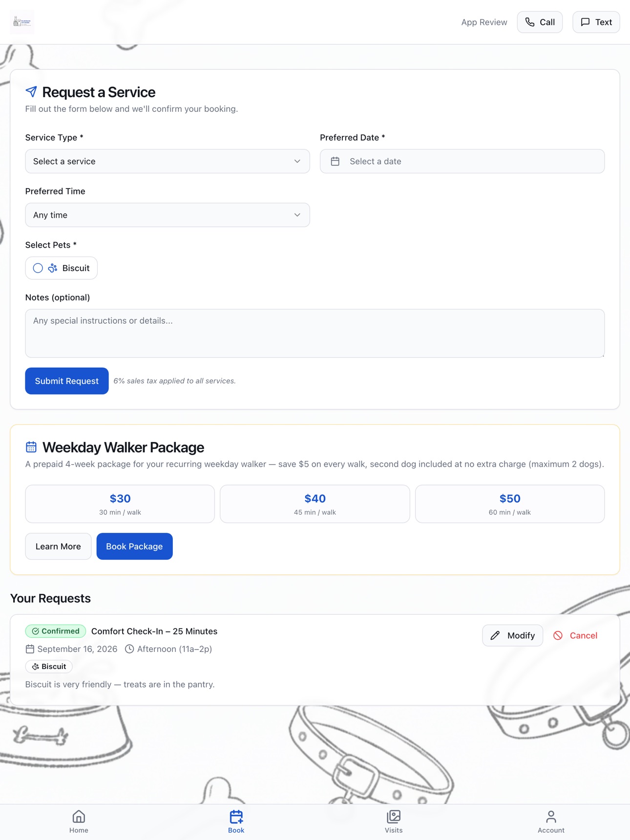The height and width of the screenshot is (840, 630).
Task: Open Visits from the bottom navigation
Action: (x=394, y=822)
